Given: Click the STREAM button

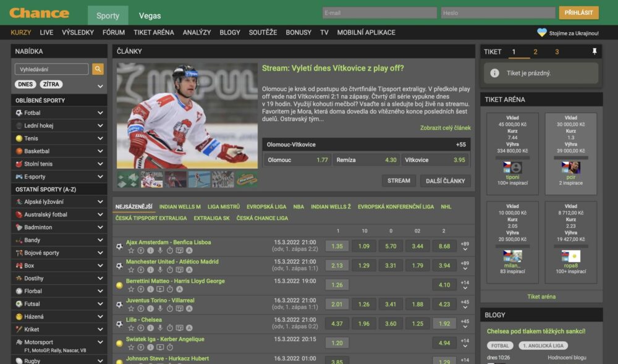Looking at the screenshot, I should (399, 181).
